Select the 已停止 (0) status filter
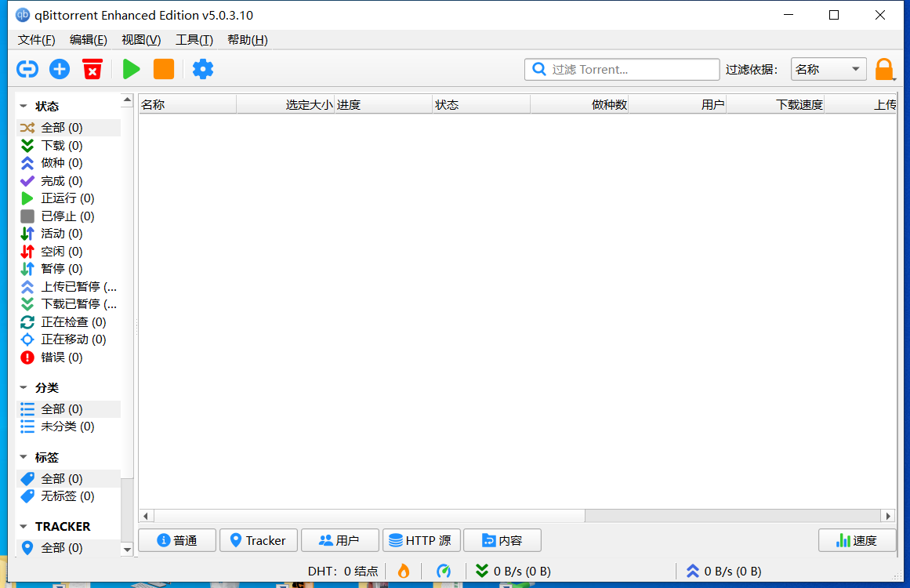910x588 pixels. 68,216
